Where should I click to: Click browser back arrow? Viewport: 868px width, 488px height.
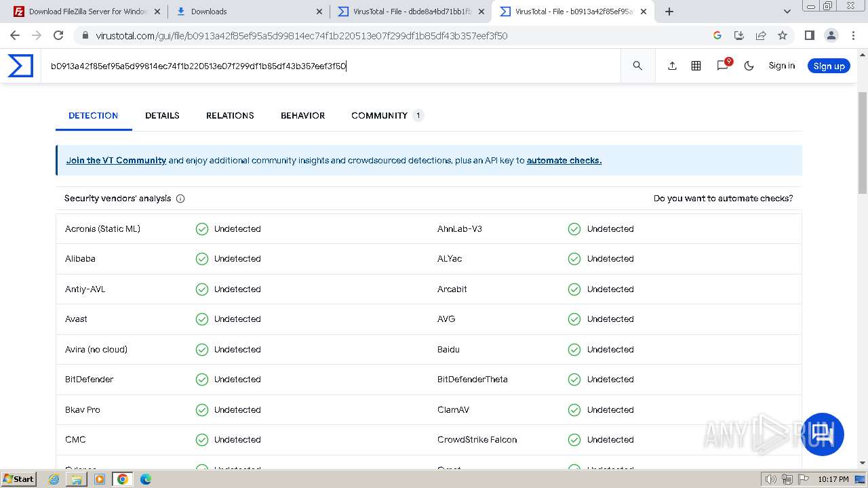[x=15, y=35]
